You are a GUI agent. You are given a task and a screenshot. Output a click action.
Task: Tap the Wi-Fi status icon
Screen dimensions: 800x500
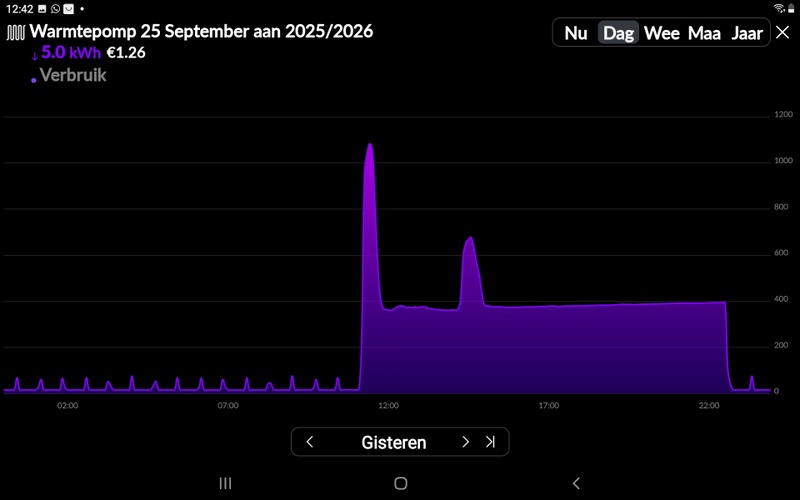779,8
